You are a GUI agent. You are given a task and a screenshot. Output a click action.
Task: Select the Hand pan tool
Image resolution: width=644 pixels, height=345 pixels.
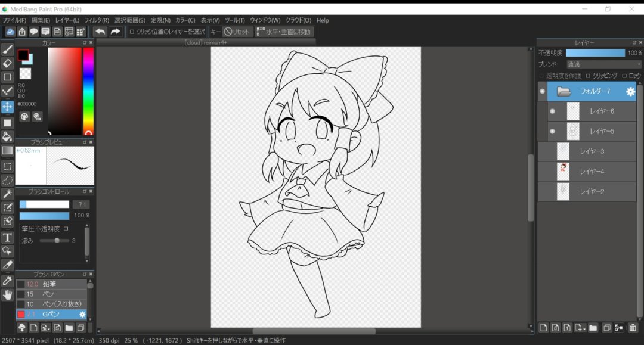7,294
